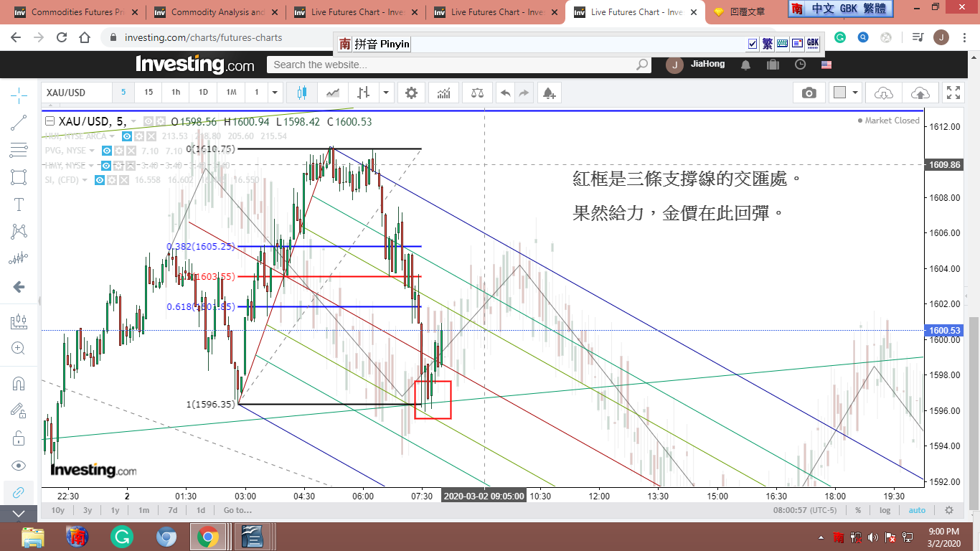Select the text annotation tool
980x551 pixels.
(19, 204)
